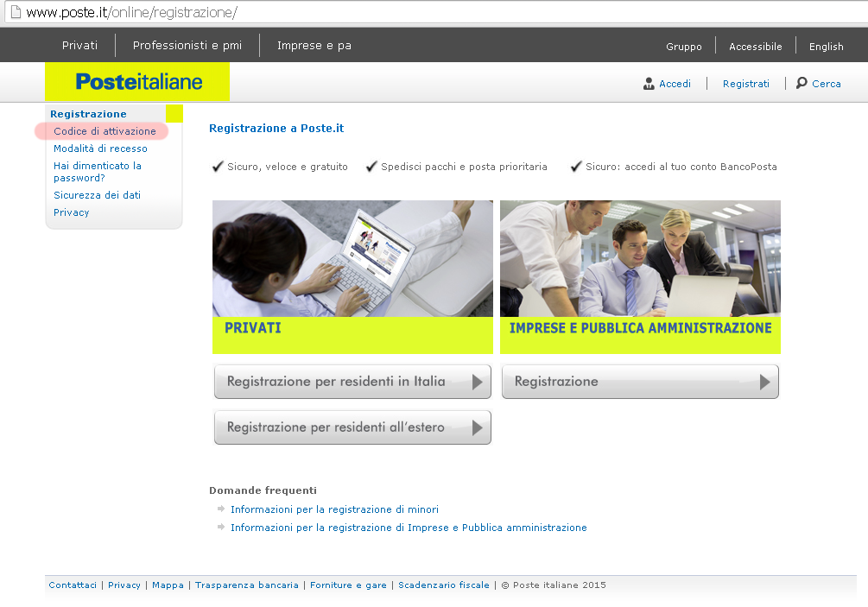Click the Cerca search link
868x607 pixels.
(x=827, y=84)
